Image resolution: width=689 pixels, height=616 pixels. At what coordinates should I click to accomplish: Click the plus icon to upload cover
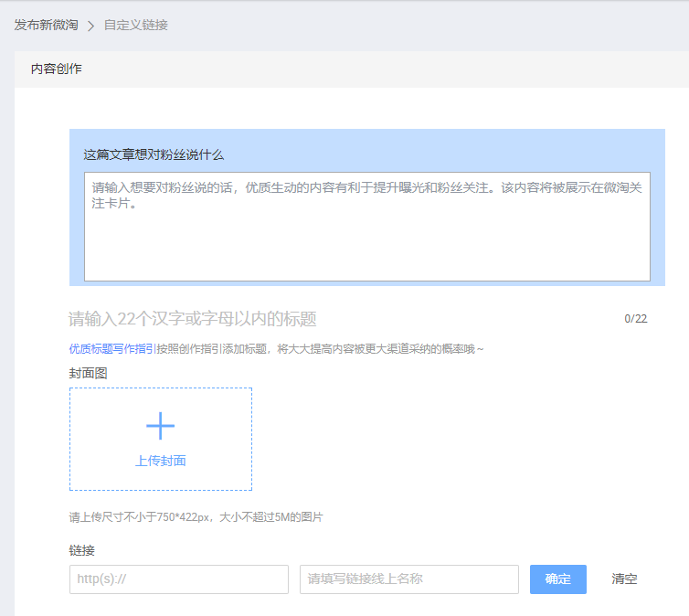[160, 426]
